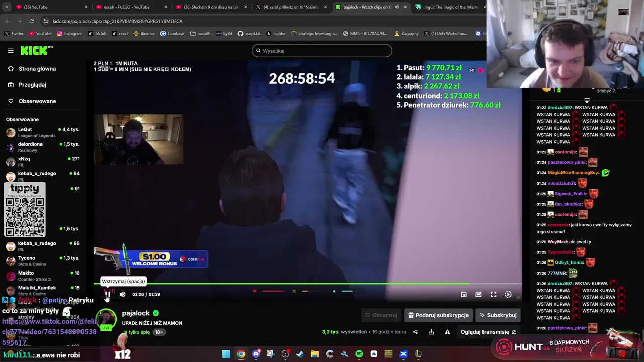The height and width of the screenshot is (362, 644).
Task: Switch to karol prillwitz on X tab
Action: [291, 7]
